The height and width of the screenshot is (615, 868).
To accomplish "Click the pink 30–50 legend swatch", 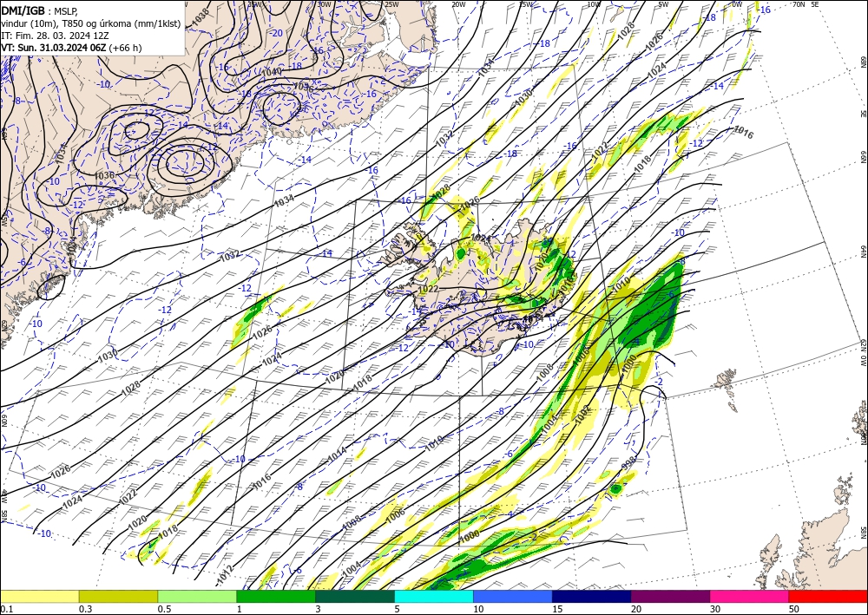I will click(750, 596).
